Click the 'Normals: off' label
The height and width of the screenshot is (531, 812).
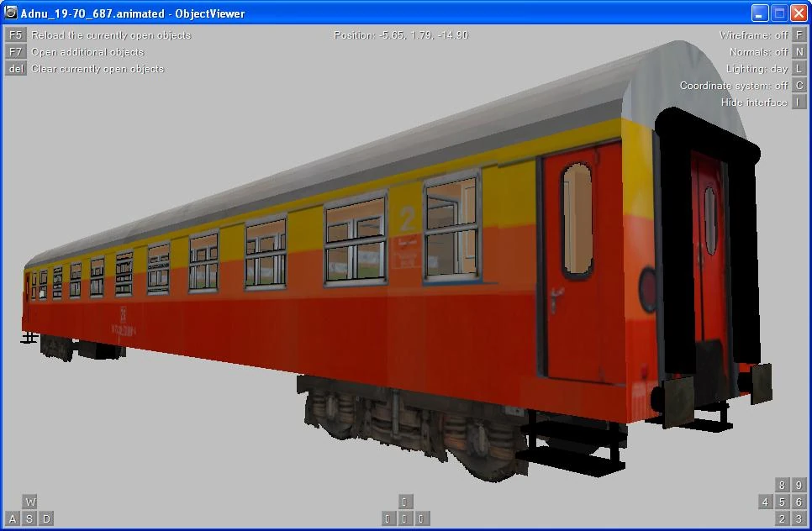coord(759,52)
